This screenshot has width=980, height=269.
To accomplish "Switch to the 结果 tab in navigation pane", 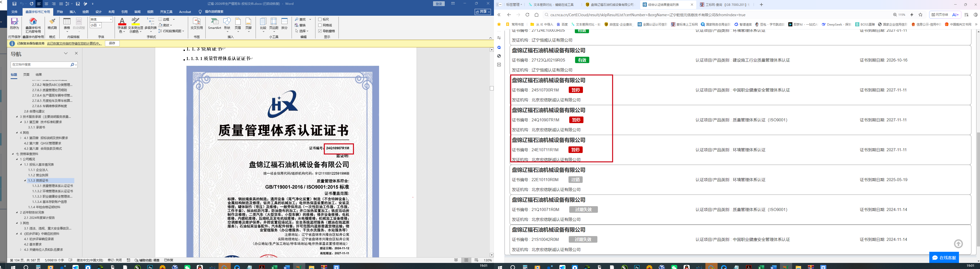I will [39, 74].
